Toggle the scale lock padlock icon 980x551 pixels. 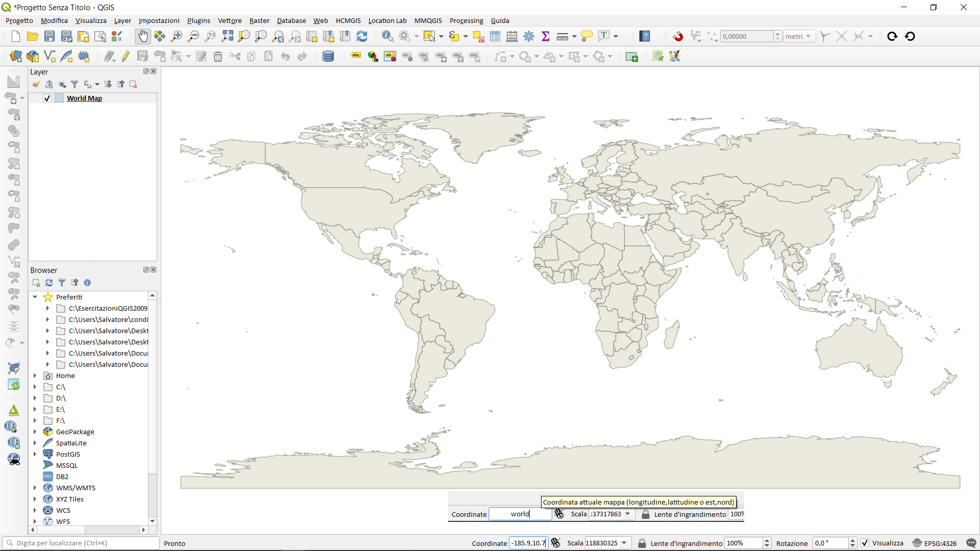642,543
